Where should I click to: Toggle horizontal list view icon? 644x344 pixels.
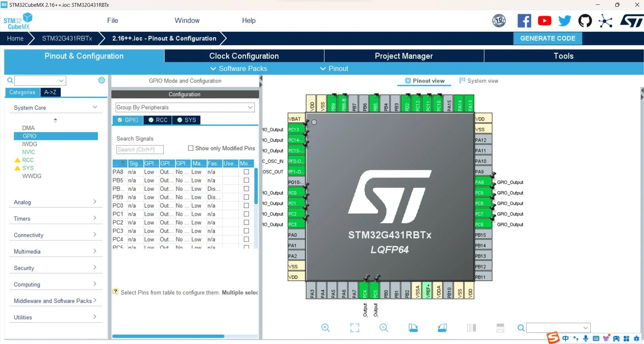tap(500, 327)
